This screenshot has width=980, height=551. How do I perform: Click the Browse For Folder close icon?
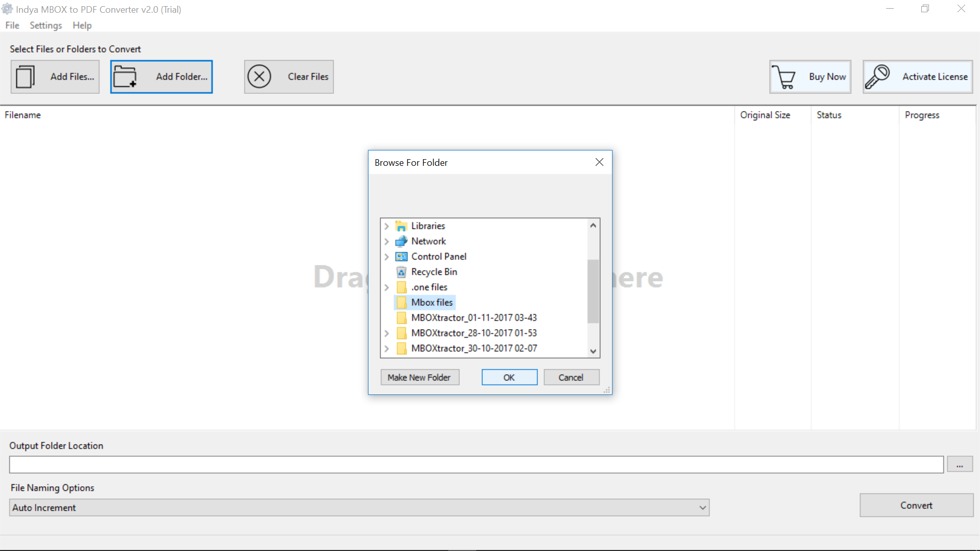coord(599,162)
